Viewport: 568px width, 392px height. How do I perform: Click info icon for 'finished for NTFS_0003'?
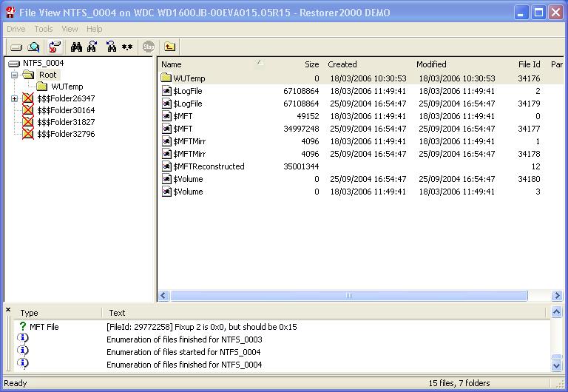[x=23, y=339]
